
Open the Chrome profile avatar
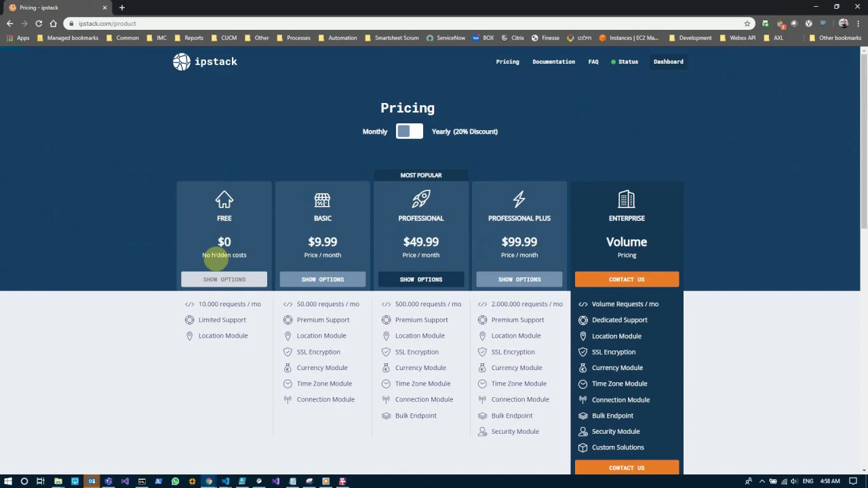click(x=844, y=23)
